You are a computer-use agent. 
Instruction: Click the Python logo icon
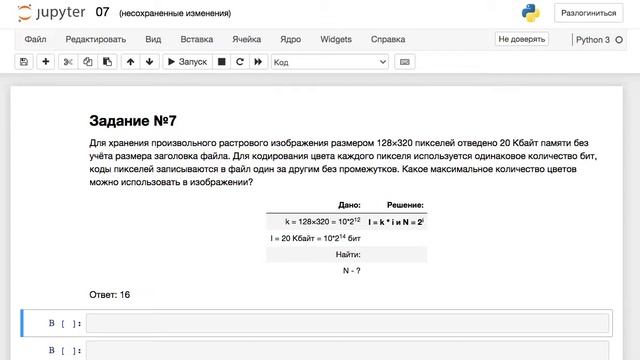531,13
